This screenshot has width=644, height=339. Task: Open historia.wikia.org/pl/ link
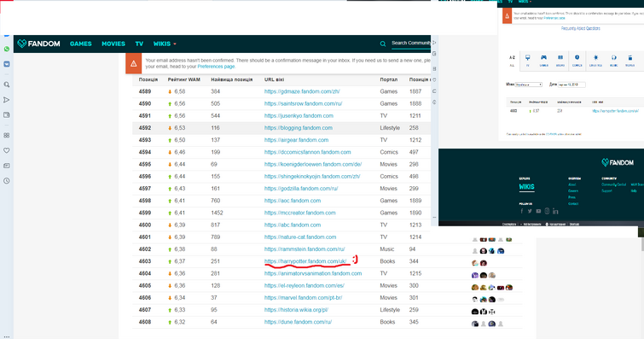click(x=296, y=310)
